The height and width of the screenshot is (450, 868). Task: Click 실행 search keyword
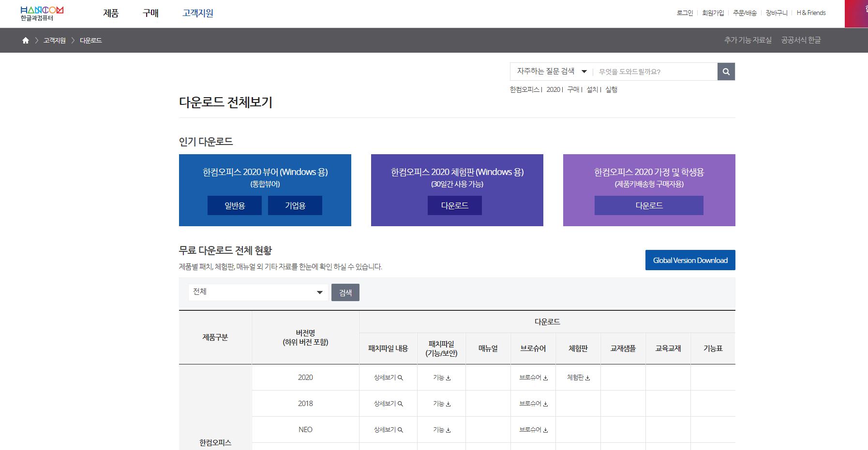(611, 89)
